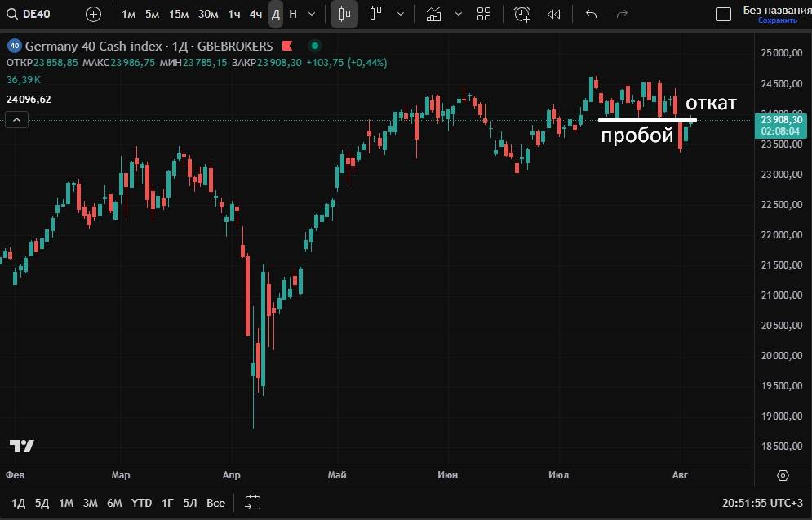Start bar replay with the rewind icon

(x=554, y=14)
